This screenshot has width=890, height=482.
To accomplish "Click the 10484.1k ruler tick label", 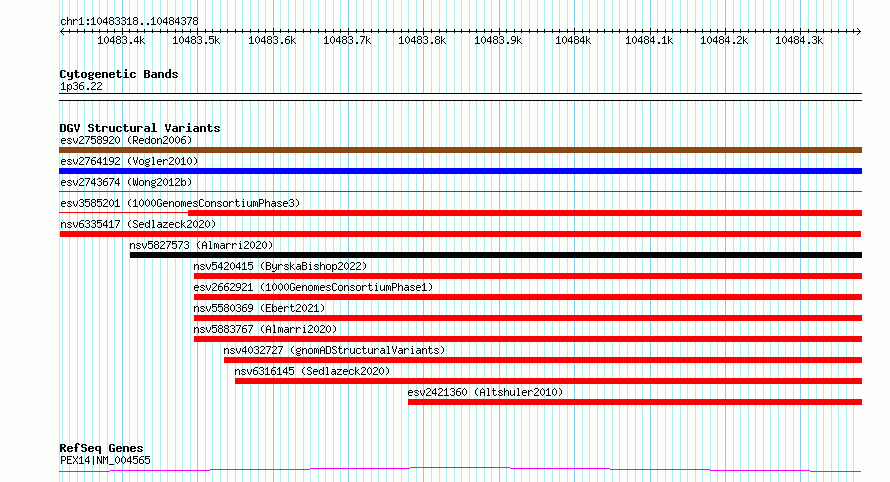I will pyautogui.click(x=649, y=40).
